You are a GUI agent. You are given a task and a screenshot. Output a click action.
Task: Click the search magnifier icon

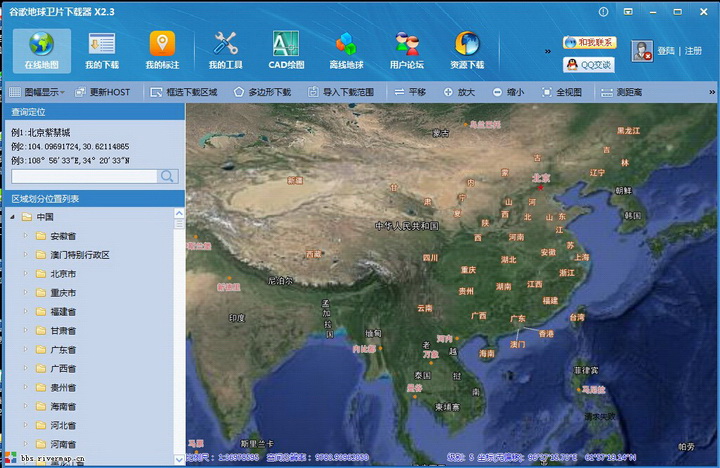168,176
